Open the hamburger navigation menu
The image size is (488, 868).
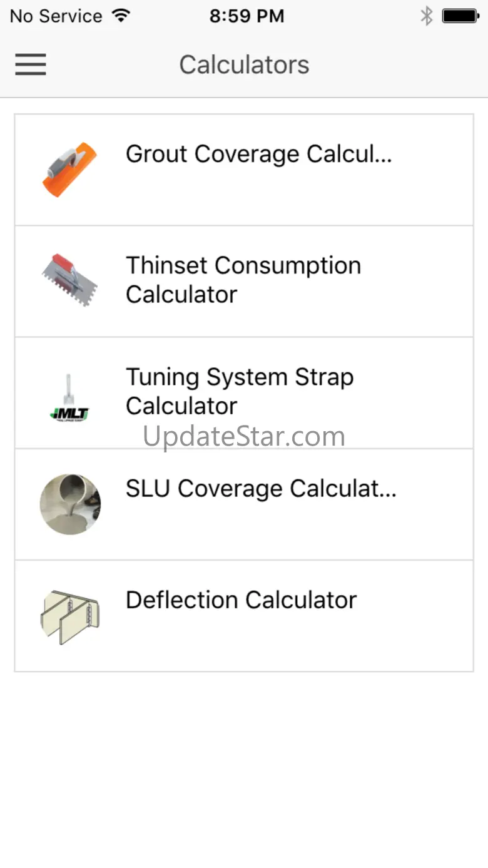31,64
